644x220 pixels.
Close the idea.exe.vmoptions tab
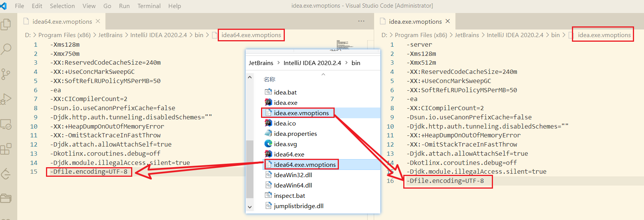click(x=448, y=21)
